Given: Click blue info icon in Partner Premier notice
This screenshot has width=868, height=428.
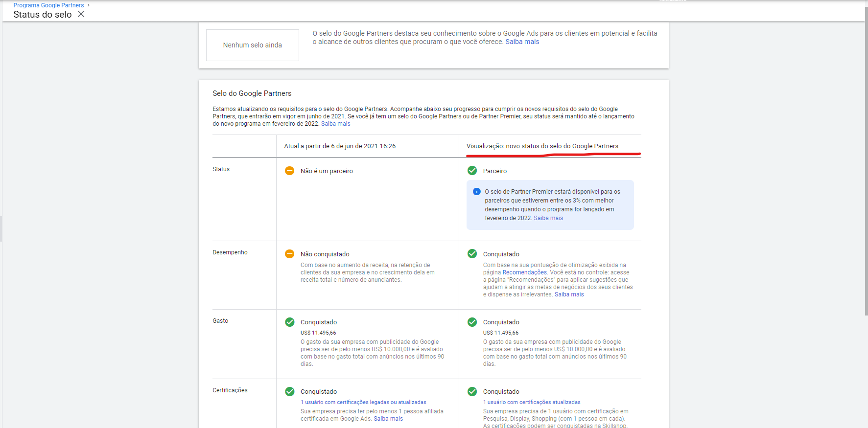Looking at the screenshot, I should coord(477,192).
